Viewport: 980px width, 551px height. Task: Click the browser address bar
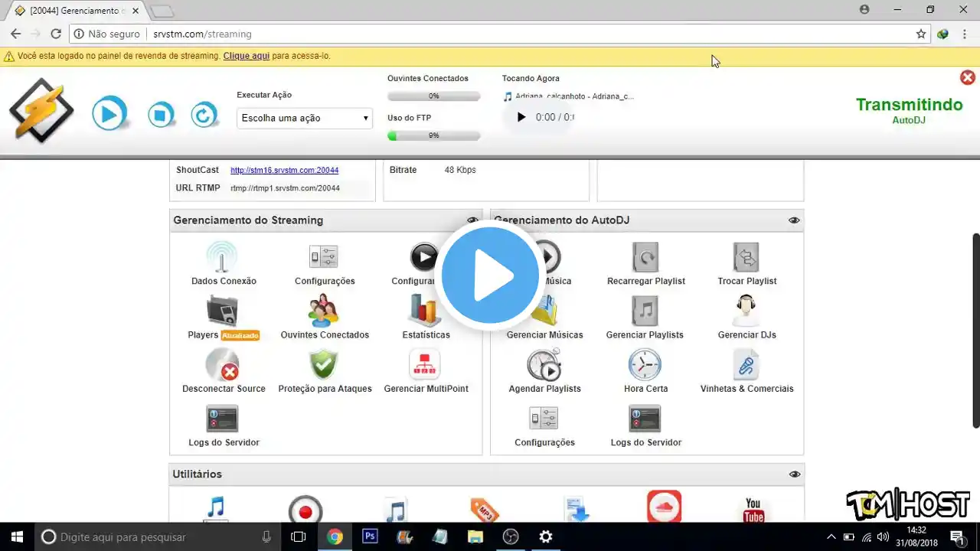[x=490, y=34]
